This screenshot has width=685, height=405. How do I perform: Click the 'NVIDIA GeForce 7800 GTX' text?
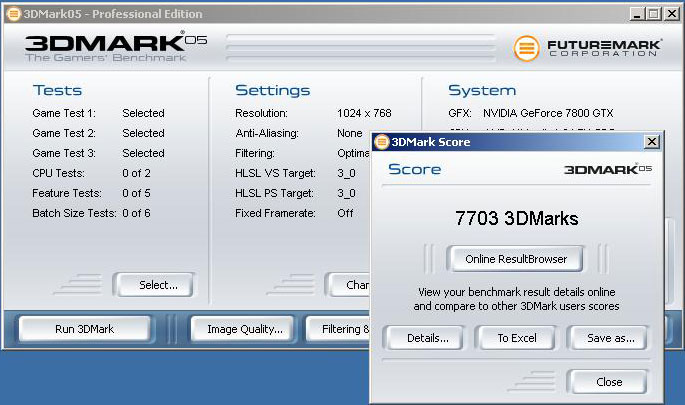click(548, 113)
